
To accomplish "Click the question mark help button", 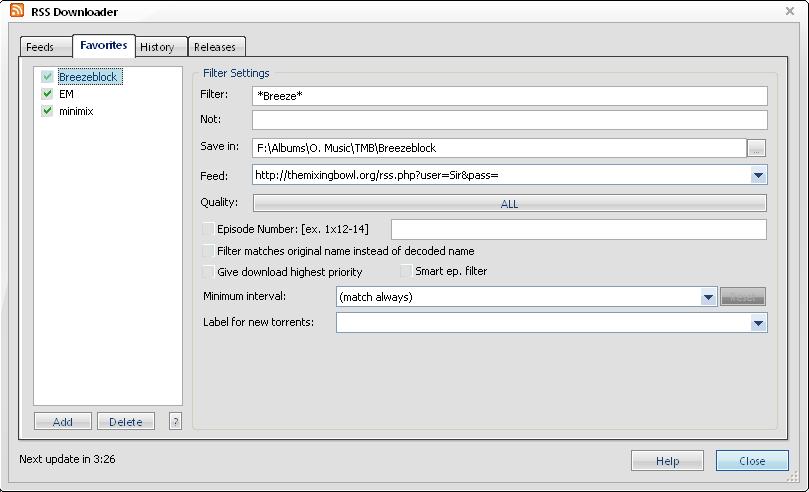I will 175,422.
